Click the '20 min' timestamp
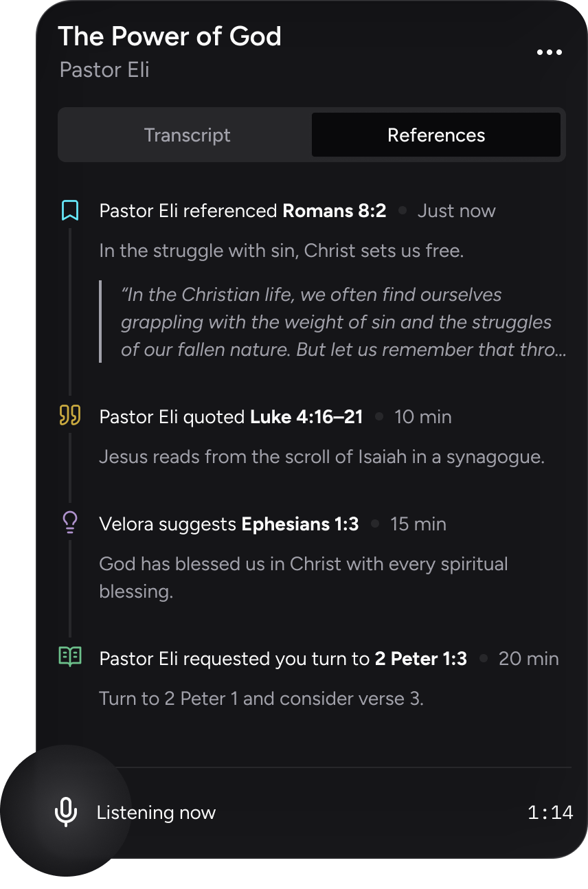 click(528, 659)
